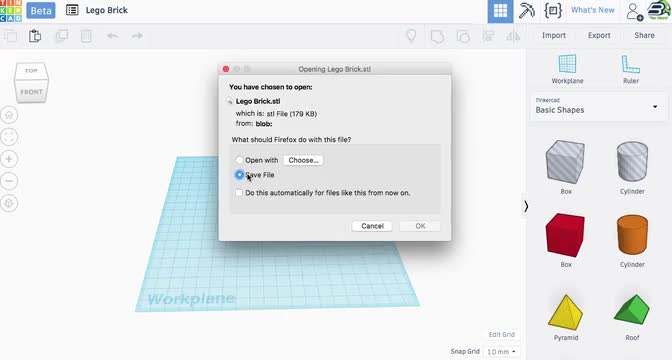Open the invite user account icon
This screenshot has height=360, width=672.
click(634, 12)
